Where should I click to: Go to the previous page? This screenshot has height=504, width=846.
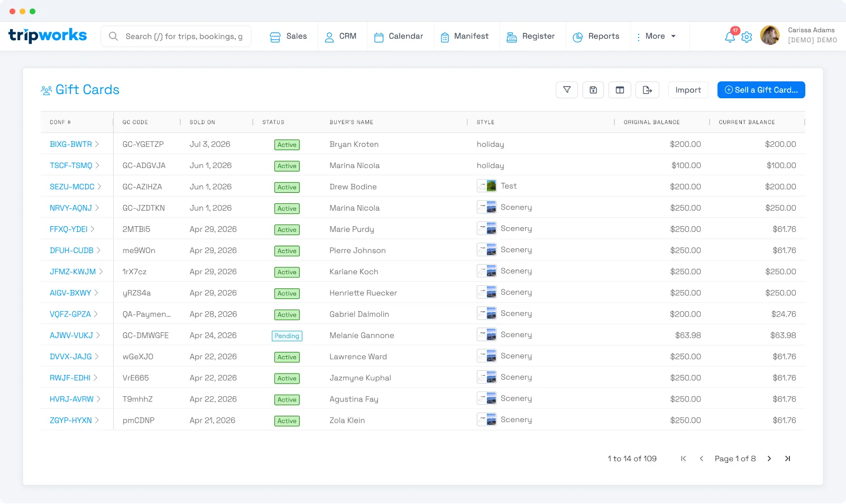click(x=702, y=459)
